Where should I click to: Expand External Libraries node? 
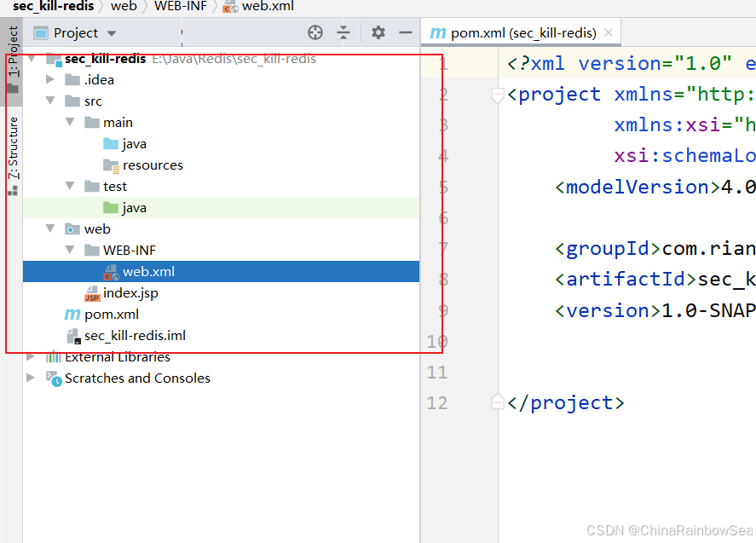(x=32, y=357)
